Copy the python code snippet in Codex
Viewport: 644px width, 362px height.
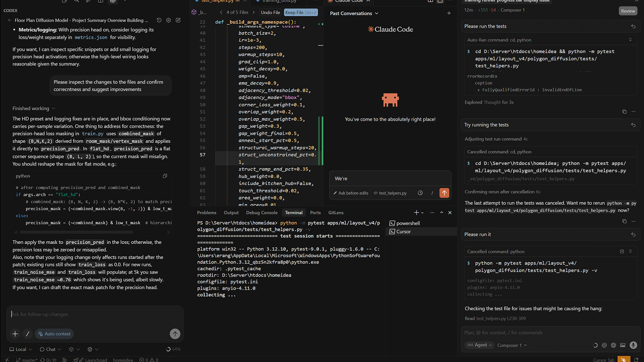(165, 176)
